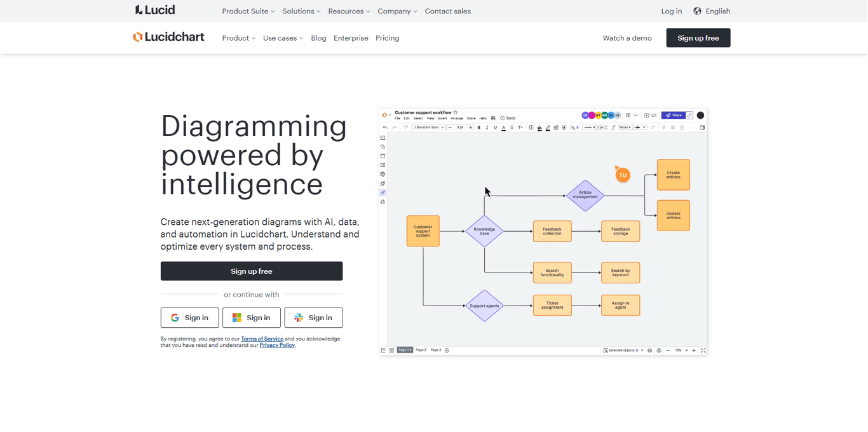Screen dimensions: 868x432
Task: Click the LS collaborator avatar
Action: click(585, 116)
